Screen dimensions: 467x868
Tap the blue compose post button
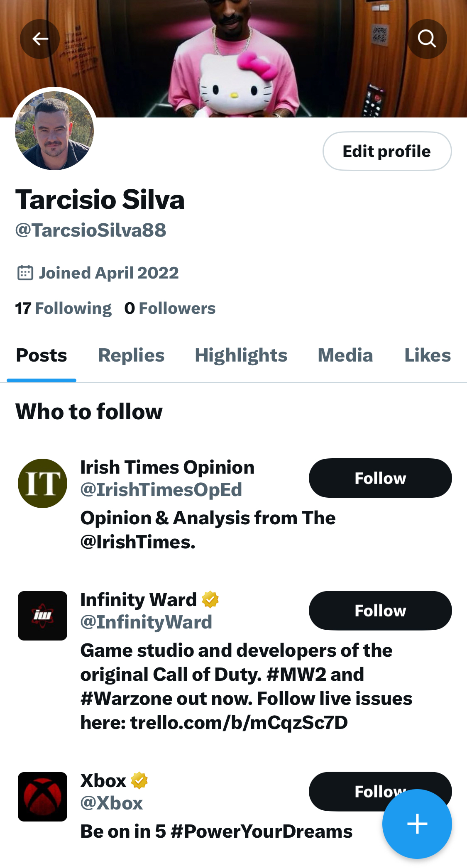tap(417, 824)
